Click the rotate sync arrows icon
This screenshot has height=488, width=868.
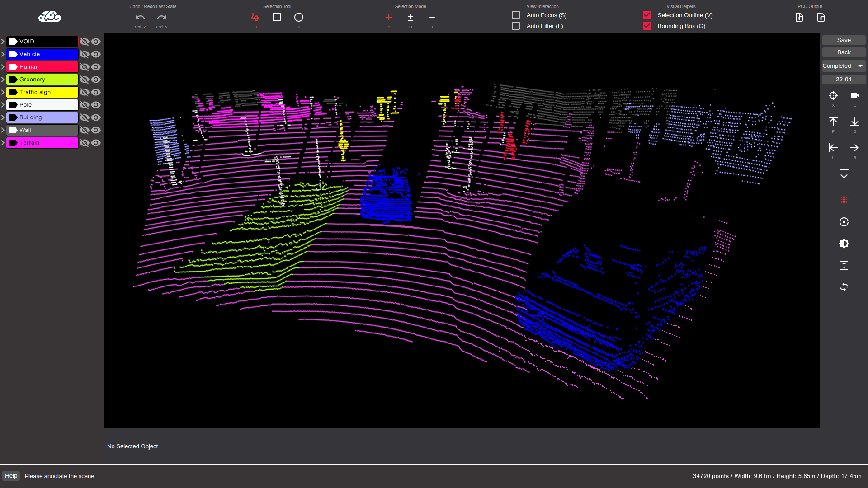coord(844,287)
